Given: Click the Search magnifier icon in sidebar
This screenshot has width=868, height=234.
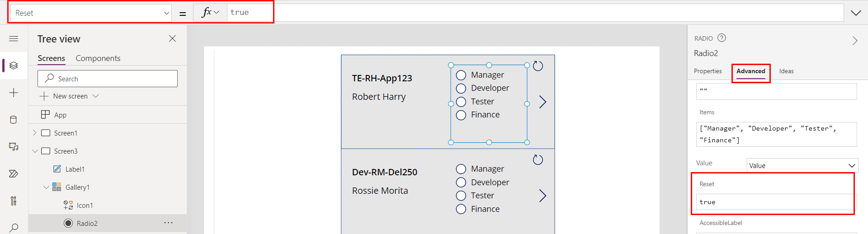Looking at the screenshot, I should (x=14, y=227).
